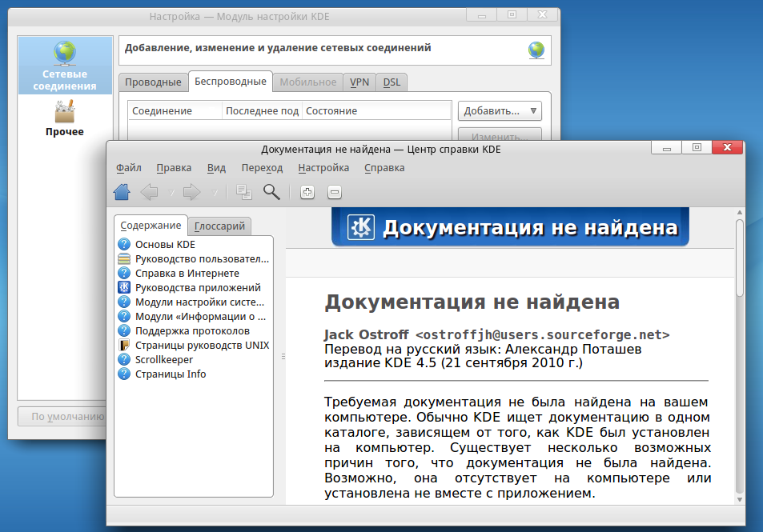The image size is (763, 532).
Task: Click the Руководство пользователя book icon
Action: click(x=124, y=258)
